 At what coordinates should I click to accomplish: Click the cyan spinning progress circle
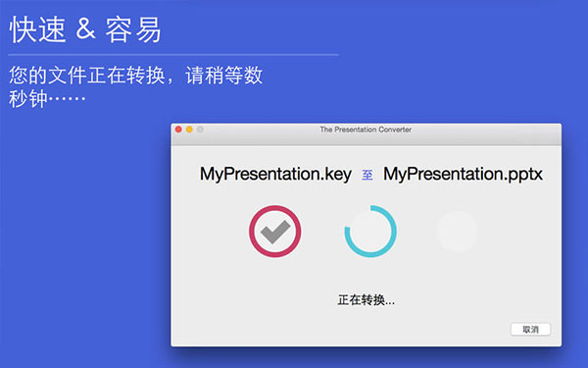(x=370, y=232)
